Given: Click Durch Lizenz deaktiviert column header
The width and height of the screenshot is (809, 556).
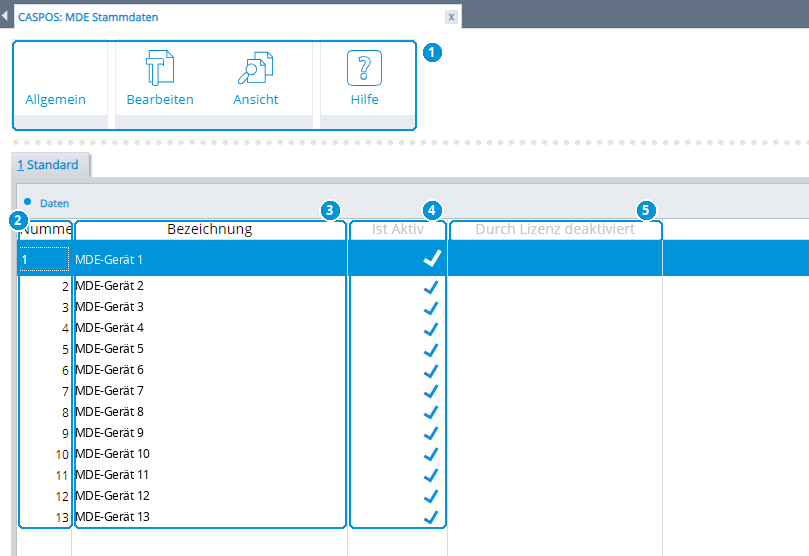Looking at the screenshot, I should click(x=555, y=230).
